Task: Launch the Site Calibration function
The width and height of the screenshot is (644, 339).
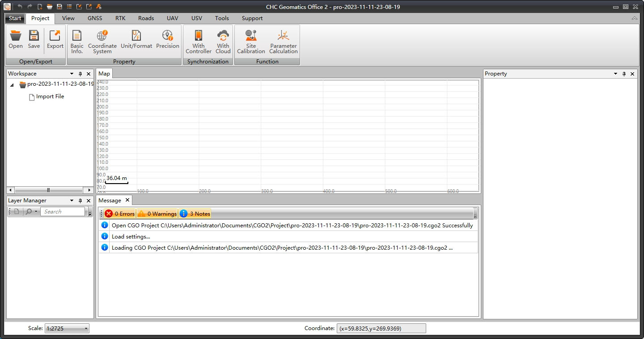Action: coord(251,42)
